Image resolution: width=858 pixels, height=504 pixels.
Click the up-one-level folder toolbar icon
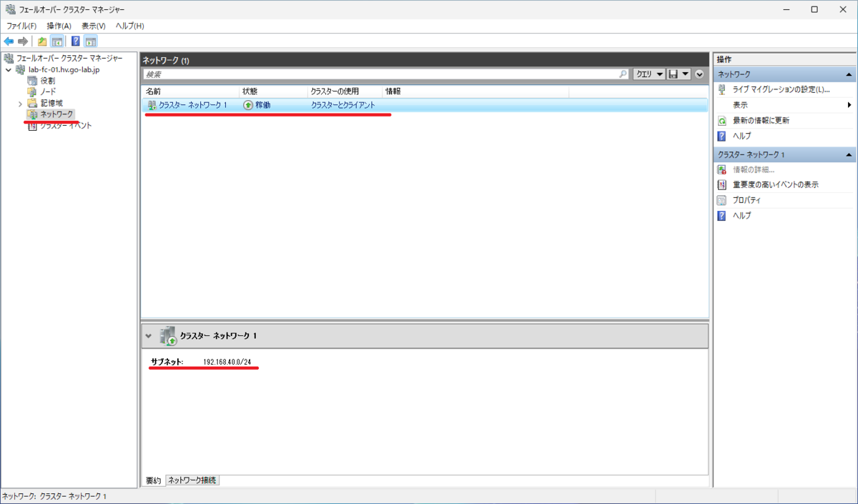click(x=42, y=41)
